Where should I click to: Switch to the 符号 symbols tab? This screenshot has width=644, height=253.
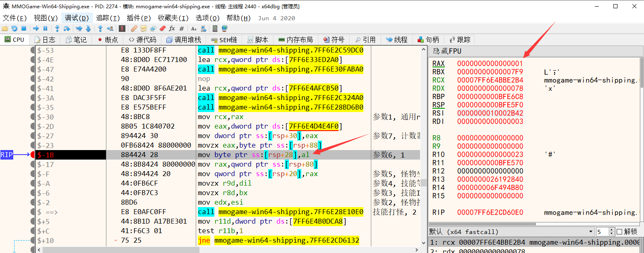click(x=333, y=40)
